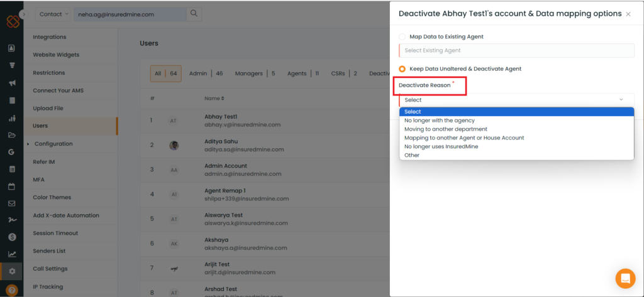Screen dimensions: 644x297
Task: Select Keep Data Unaltered & Deactivate Agent radio
Action: pyautogui.click(x=402, y=69)
